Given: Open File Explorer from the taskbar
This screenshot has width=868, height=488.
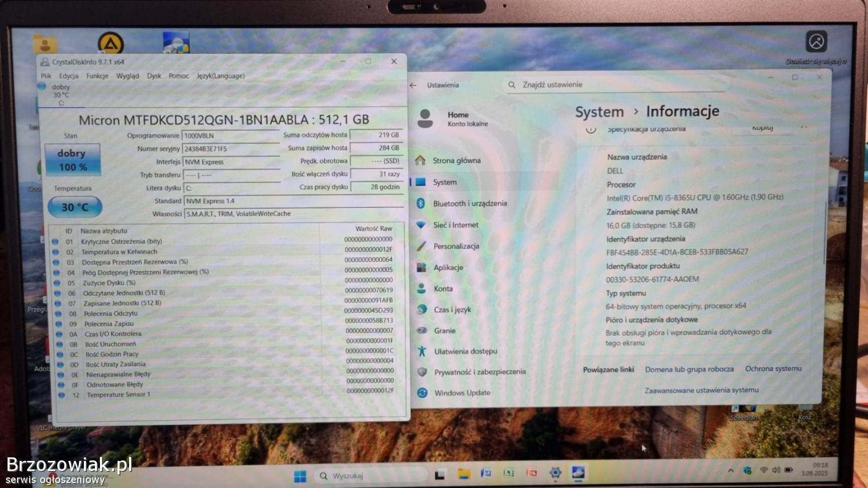Looking at the screenshot, I should tap(464, 473).
